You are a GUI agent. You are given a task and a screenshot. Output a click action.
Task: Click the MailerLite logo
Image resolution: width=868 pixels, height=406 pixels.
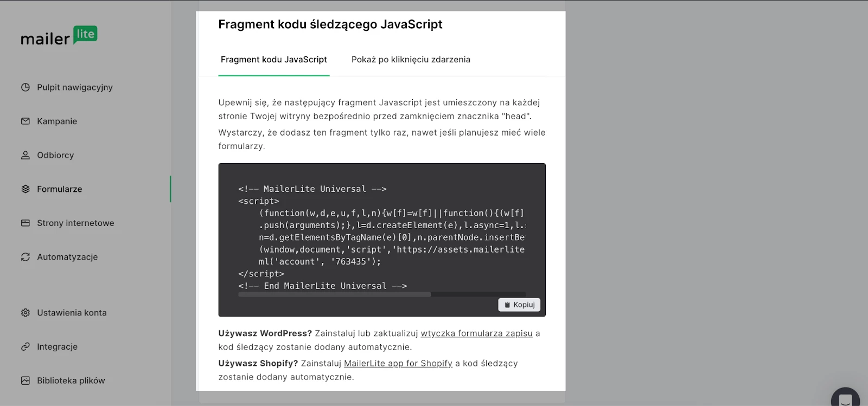59,36
